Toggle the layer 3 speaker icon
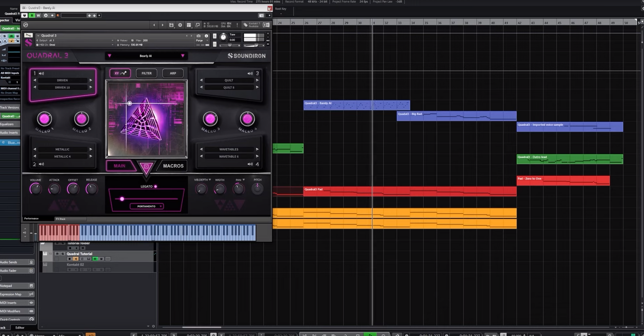This screenshot has height=336, width=644. [x=250, y=73]
